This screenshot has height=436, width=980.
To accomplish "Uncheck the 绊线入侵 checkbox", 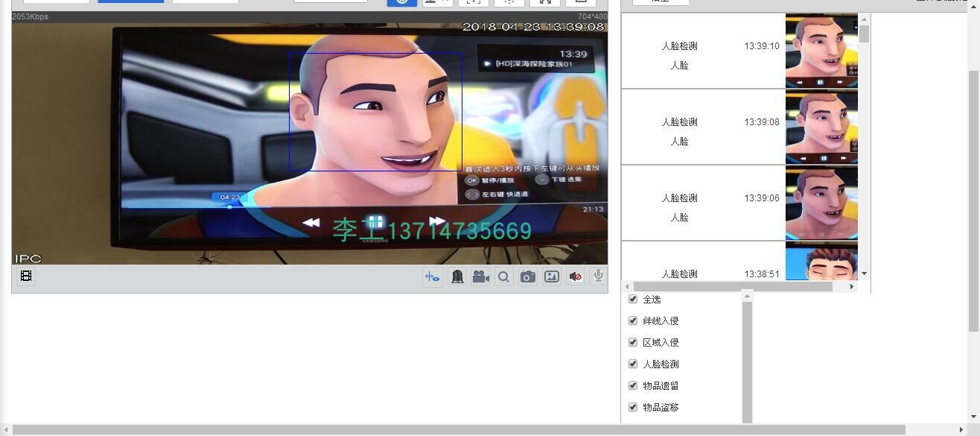I will pos(633,320).
